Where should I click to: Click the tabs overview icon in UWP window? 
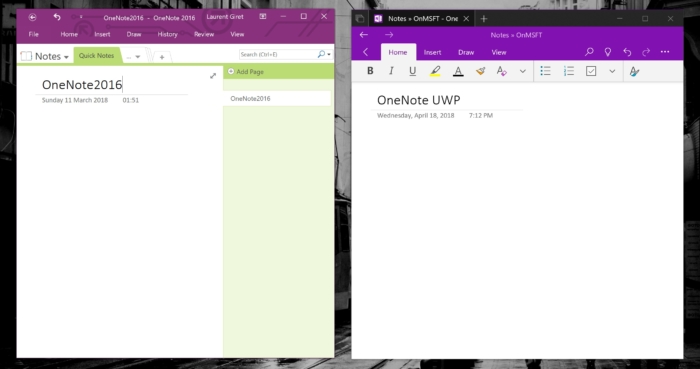(360, 19)
